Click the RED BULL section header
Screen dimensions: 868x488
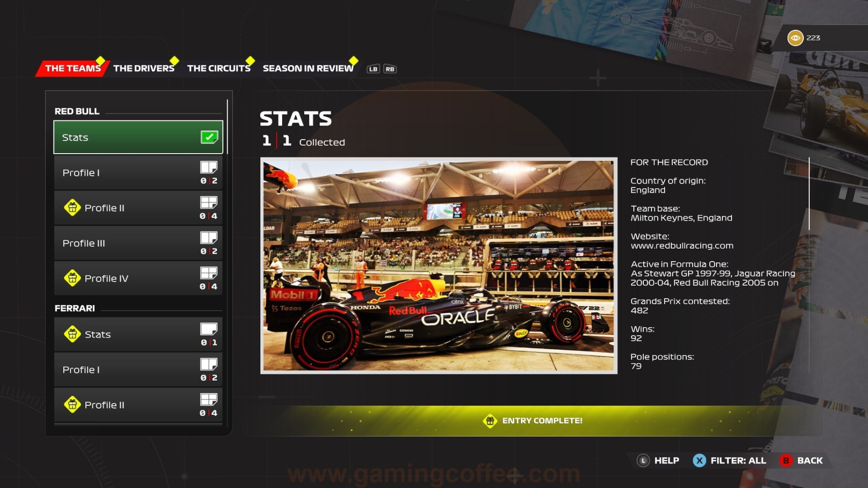tap(77, 111)
